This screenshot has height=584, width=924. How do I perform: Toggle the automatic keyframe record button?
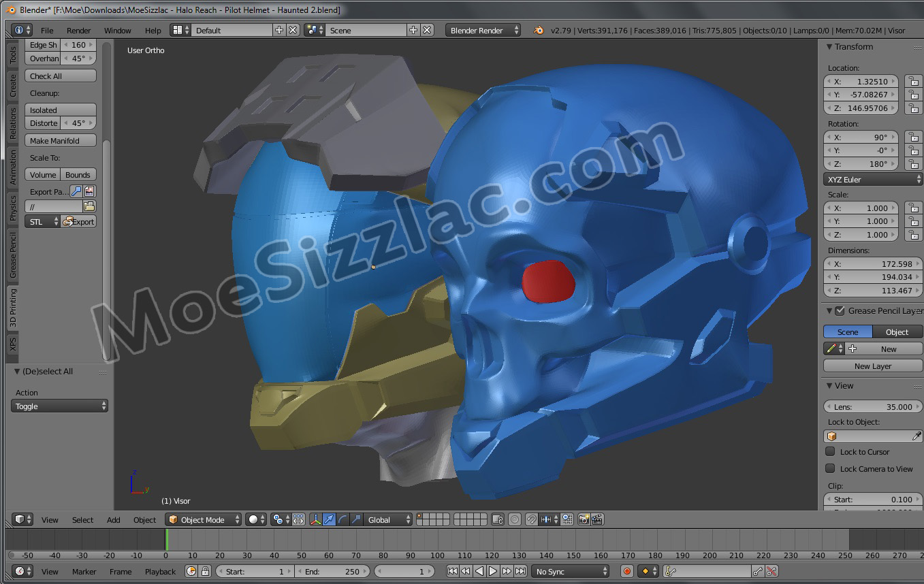click(x=627, y=571)
